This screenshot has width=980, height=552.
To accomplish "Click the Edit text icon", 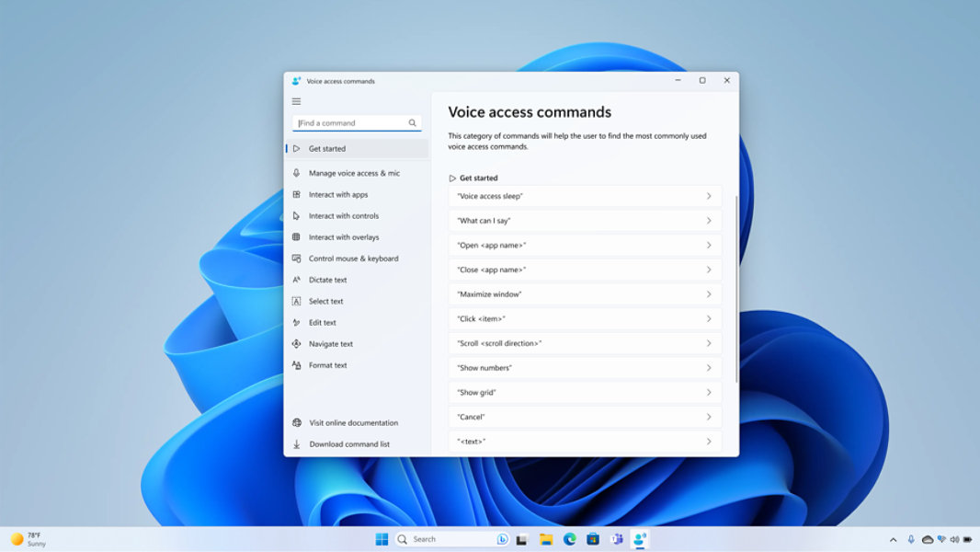I will coord(296,323).
